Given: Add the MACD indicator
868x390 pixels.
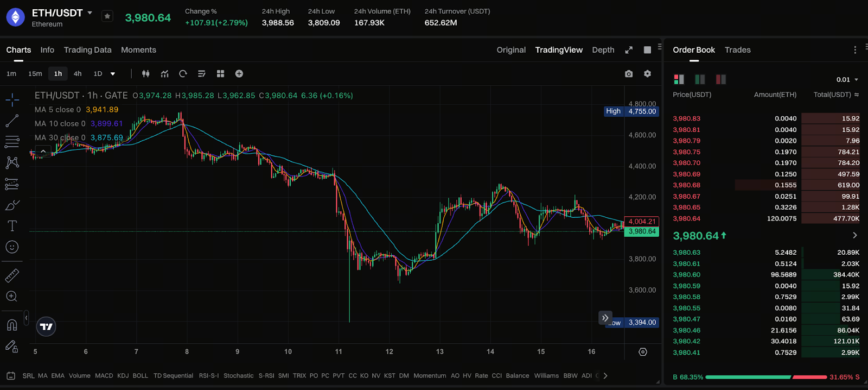Looking at the screenshot, I should coord(104,376).
